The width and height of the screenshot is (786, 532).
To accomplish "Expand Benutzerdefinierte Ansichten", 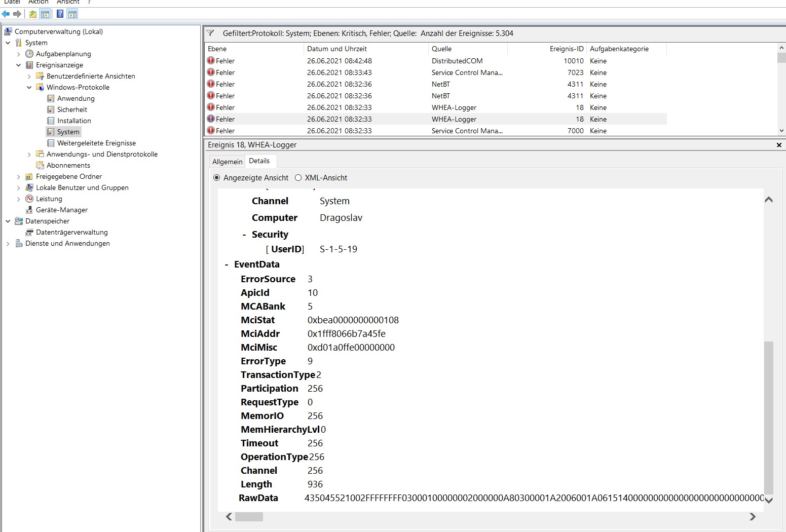I will tap(29, 76).
